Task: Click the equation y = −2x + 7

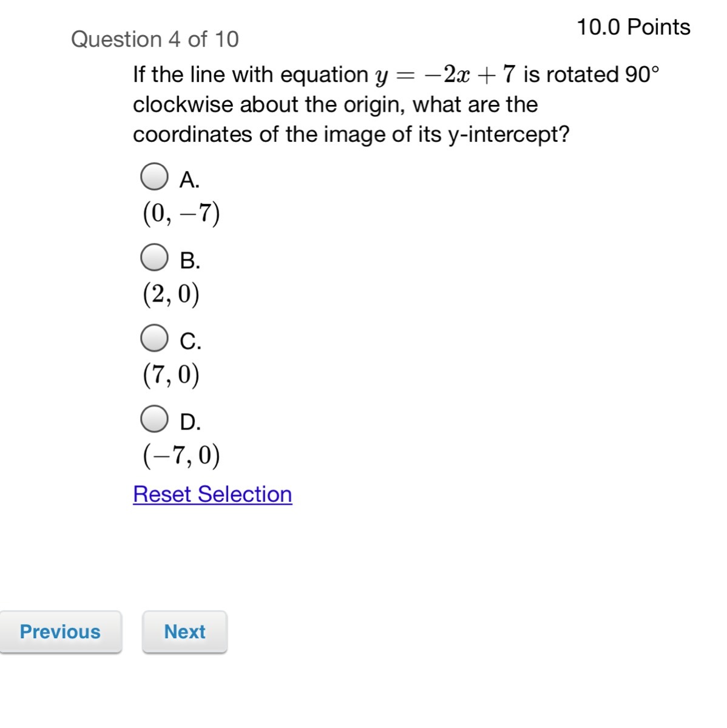Action: click(x=445, y=75)
